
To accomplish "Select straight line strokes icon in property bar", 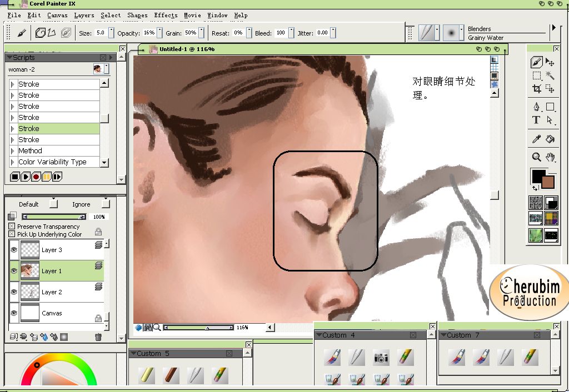I will click(52, 33).
